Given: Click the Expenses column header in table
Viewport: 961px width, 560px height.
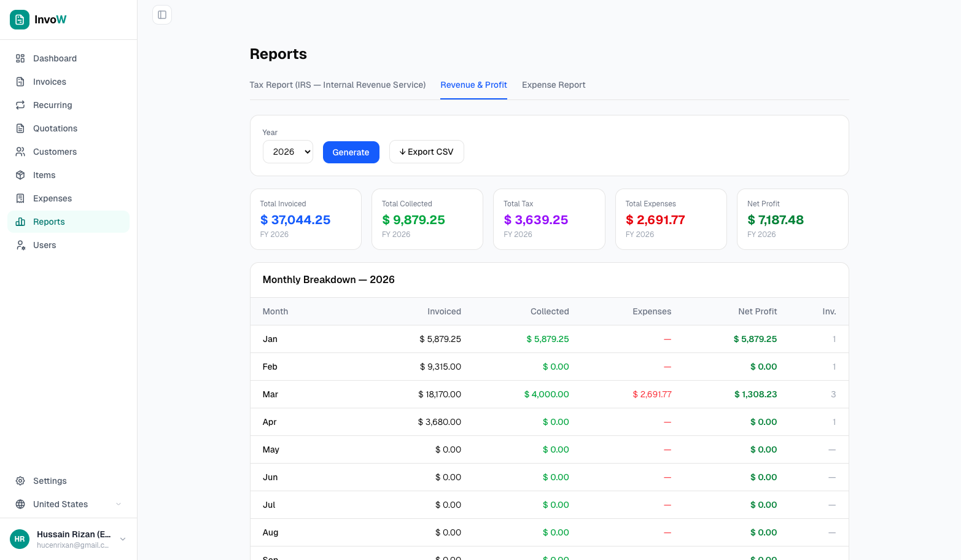Looking at the screenshot, I should pyautogui.click(x=652, y=311).
